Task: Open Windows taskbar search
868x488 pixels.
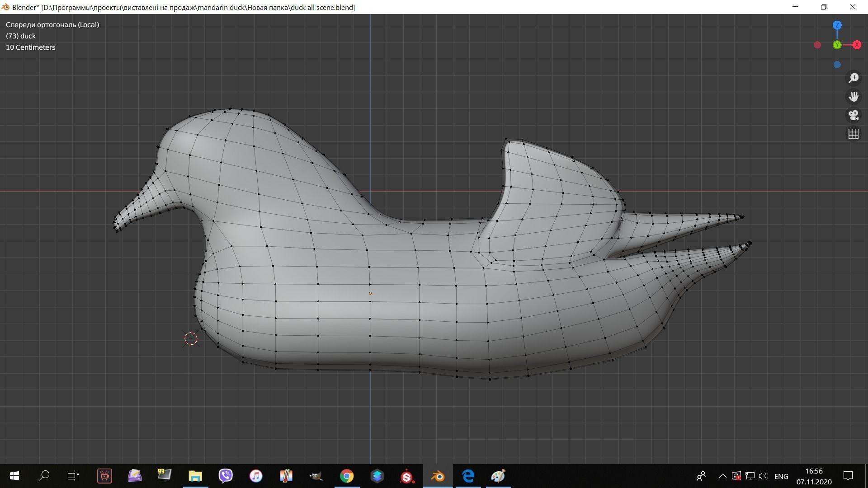Action: [x=44, y=476]
